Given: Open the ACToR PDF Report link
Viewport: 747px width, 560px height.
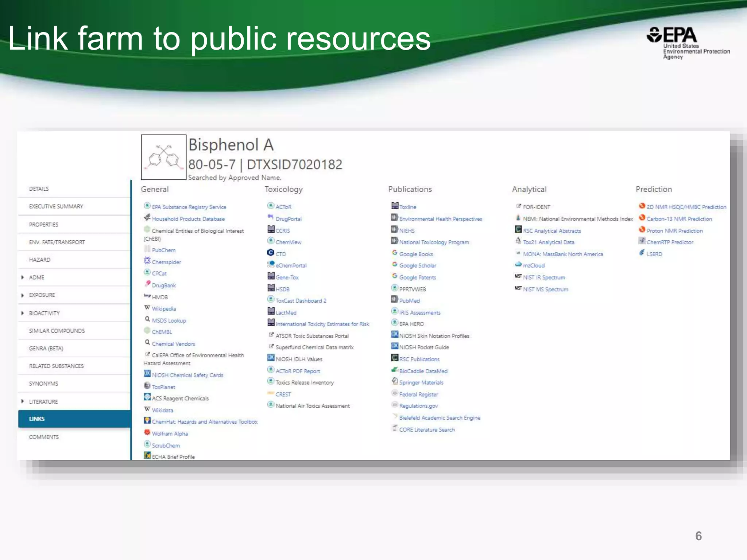Looking at the screenshot, I should [298, 371].
